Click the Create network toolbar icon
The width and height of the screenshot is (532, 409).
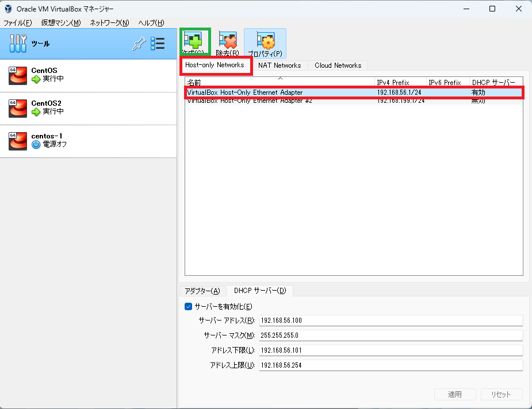(193, 41)
